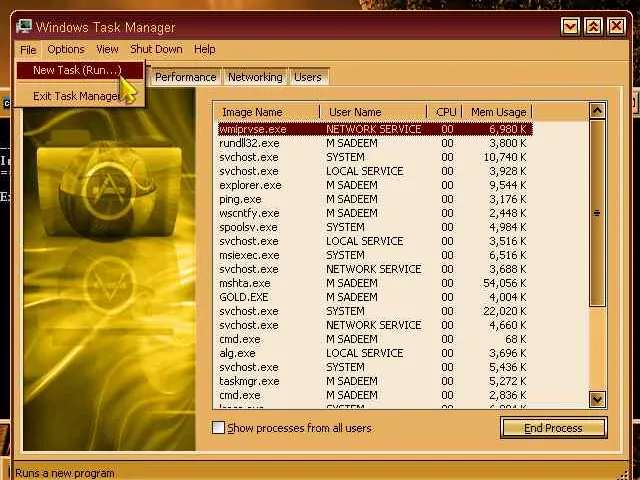
Task: Select cmd.exe using 68 K memory
Action: tap(375, 339)
